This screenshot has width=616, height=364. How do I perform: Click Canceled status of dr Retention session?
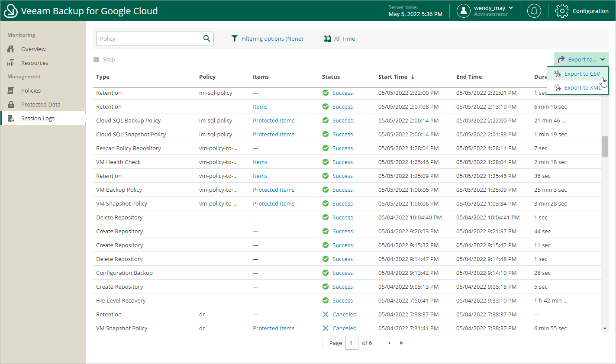tap(344, 314)
